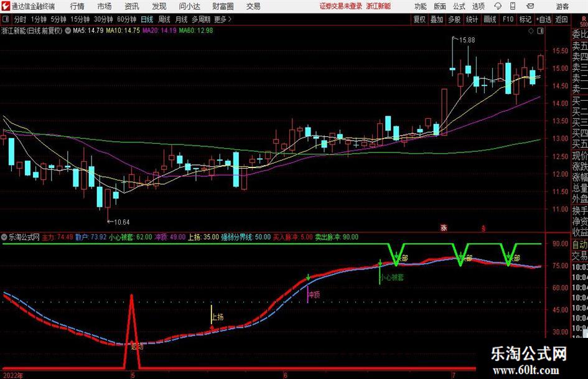
Task: Click the 15.88 high price marker
Action: (467, 40)
